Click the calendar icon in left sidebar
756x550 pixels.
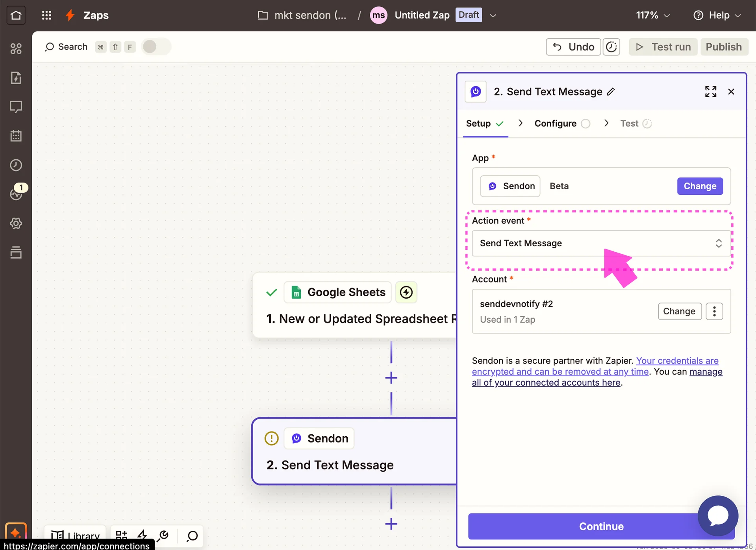tap(16, 136)
